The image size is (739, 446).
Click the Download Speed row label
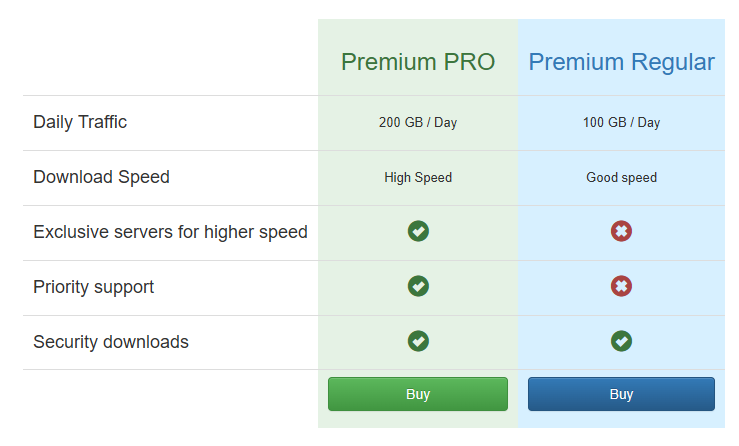tap(101, 177)
